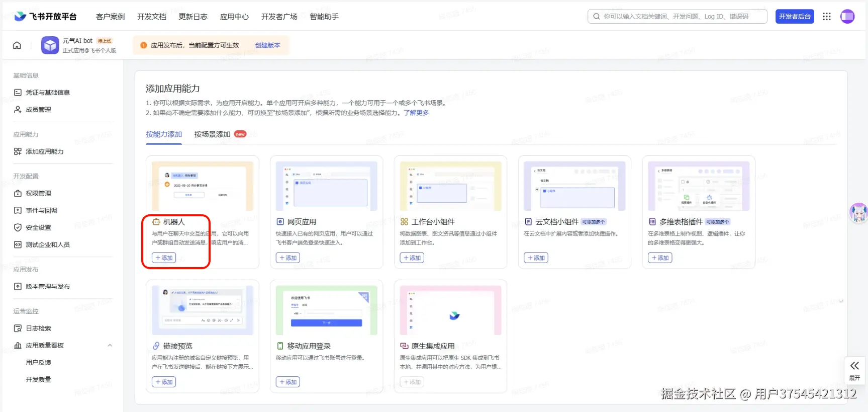This screenshot has width=868, height=412.
Task: Click the 了解更多 link
Action: pos(416,113)
